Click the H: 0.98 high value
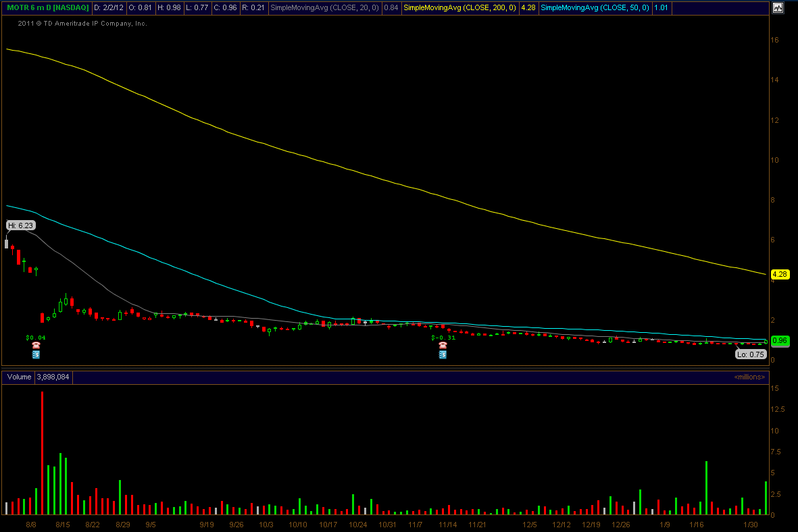Image resolution: width=798 pixels, height=532 pixels. pyautogui.click(x=170, y=7)
